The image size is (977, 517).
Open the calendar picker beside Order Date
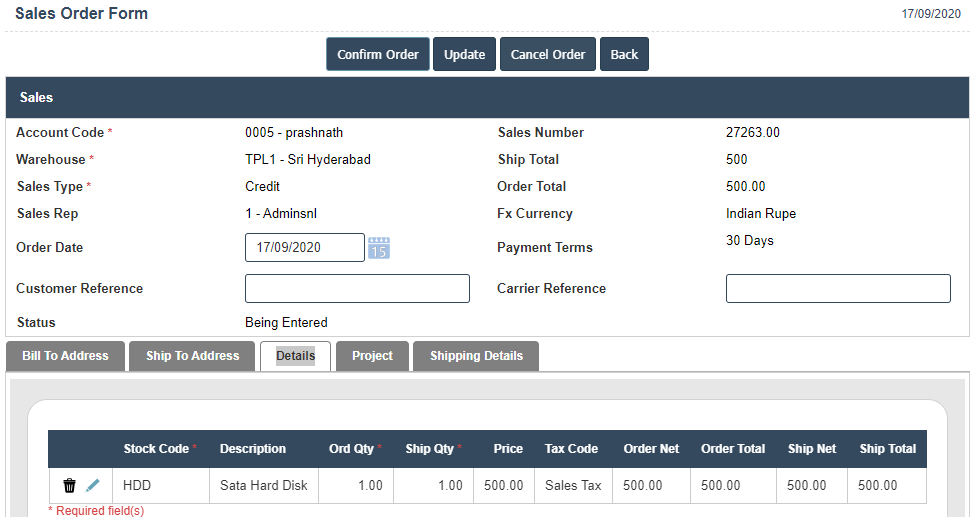pos(379,248)
